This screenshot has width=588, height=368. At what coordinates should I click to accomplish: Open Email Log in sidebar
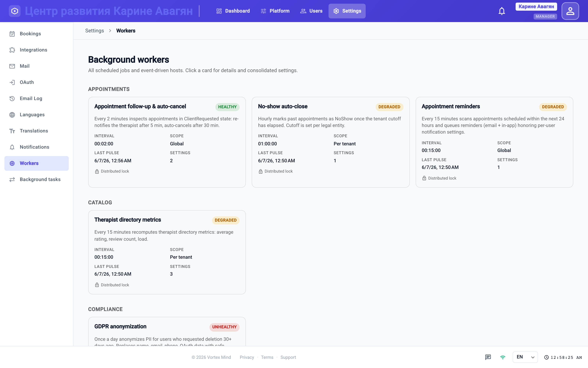click(36, 99)
